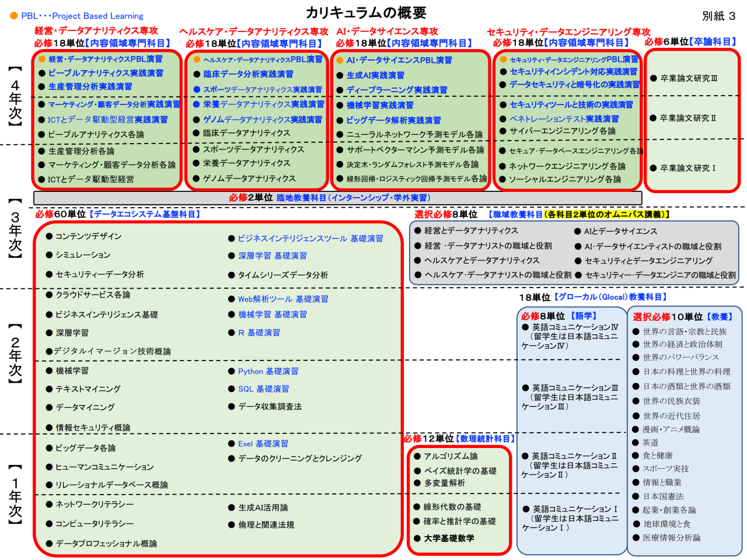Click ゲノムデータアナリティクス実践演習
Viewport: 747px width, 560px height.
click(x=263, y=120)
